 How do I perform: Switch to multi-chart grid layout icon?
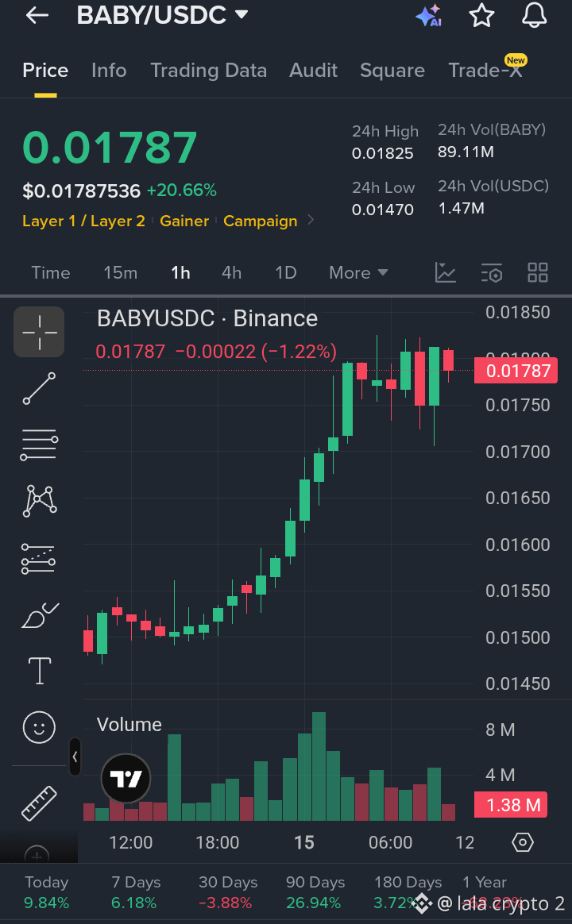tap(538, 273)
